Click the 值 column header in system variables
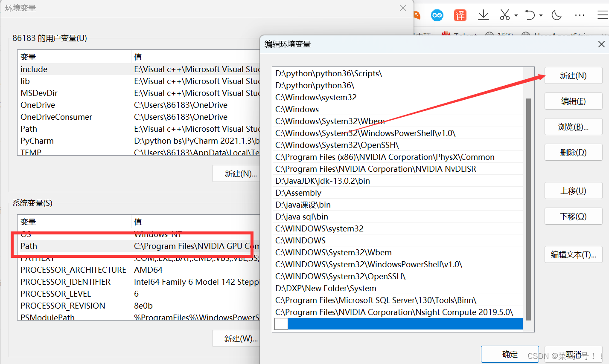The height and width of the screenshot is (364, 609). (x=195, y=222)
